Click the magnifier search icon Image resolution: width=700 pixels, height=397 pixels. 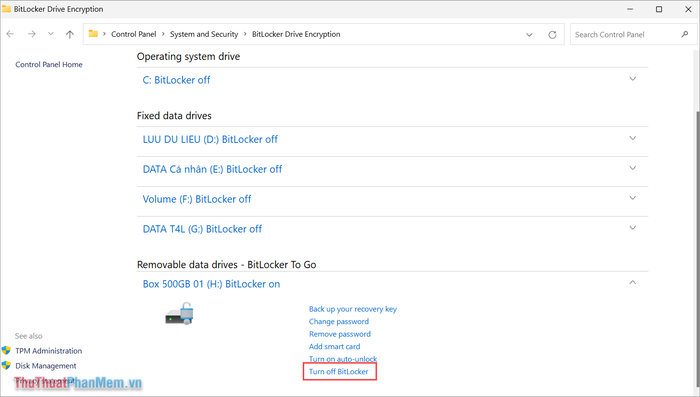(685, 34)
